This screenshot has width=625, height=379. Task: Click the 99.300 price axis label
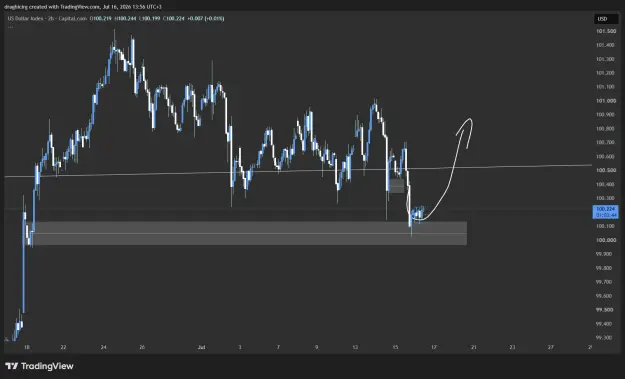pos(604,338)
